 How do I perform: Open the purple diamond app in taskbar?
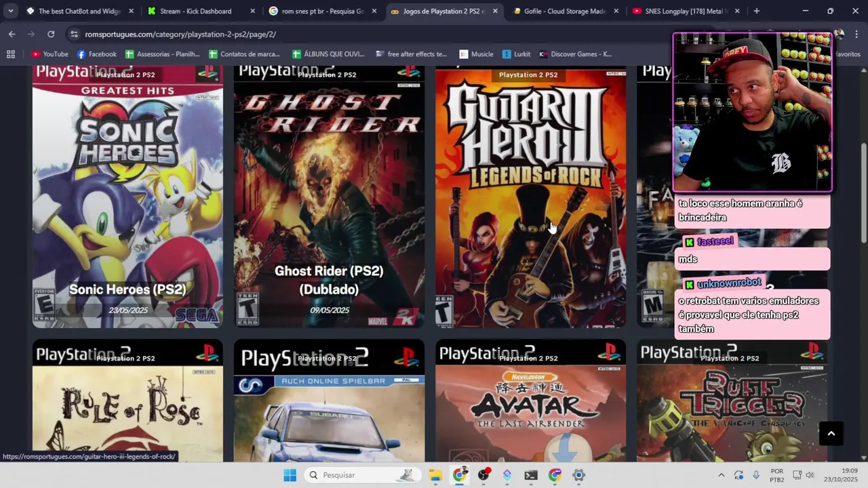click(x=507, y=475)
